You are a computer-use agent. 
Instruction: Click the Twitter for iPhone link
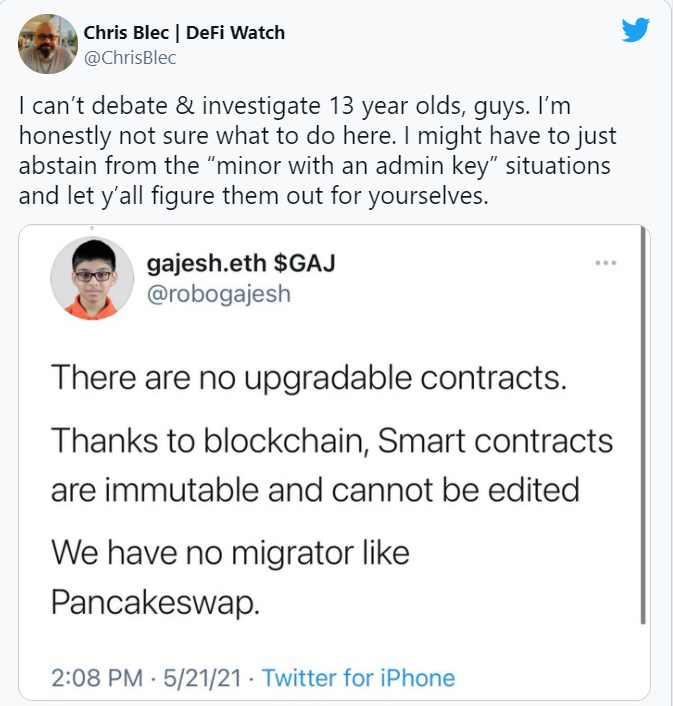point(358,677)
